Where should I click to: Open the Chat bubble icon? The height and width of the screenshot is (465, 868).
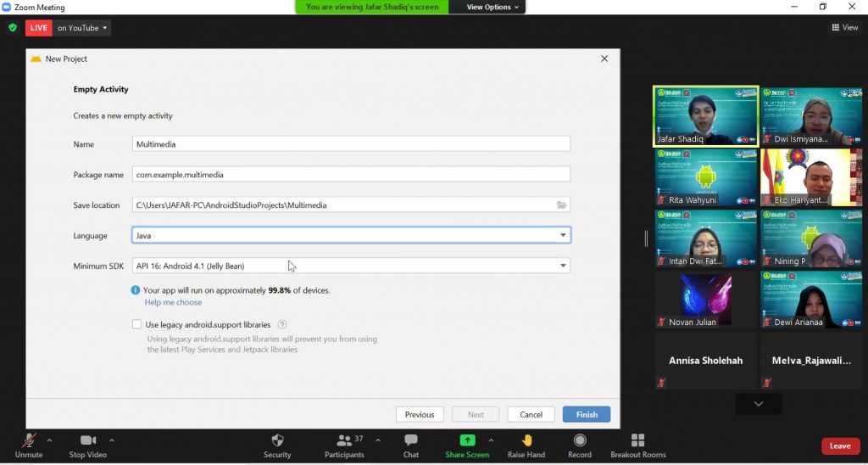411,440
